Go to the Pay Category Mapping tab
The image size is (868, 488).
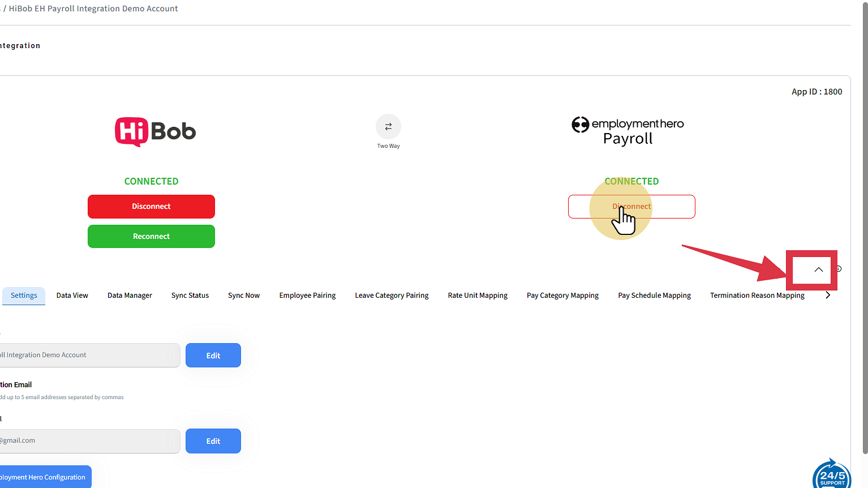tap(562, 296)
